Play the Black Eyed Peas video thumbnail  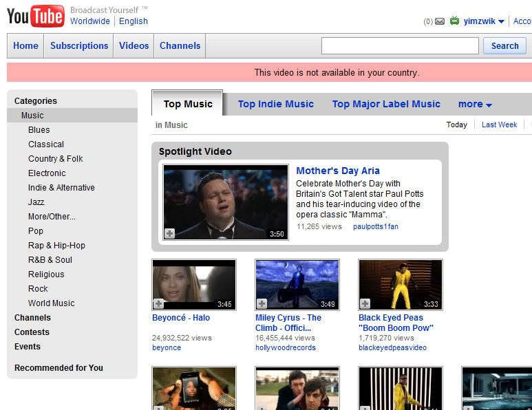(x=401, y=285)
